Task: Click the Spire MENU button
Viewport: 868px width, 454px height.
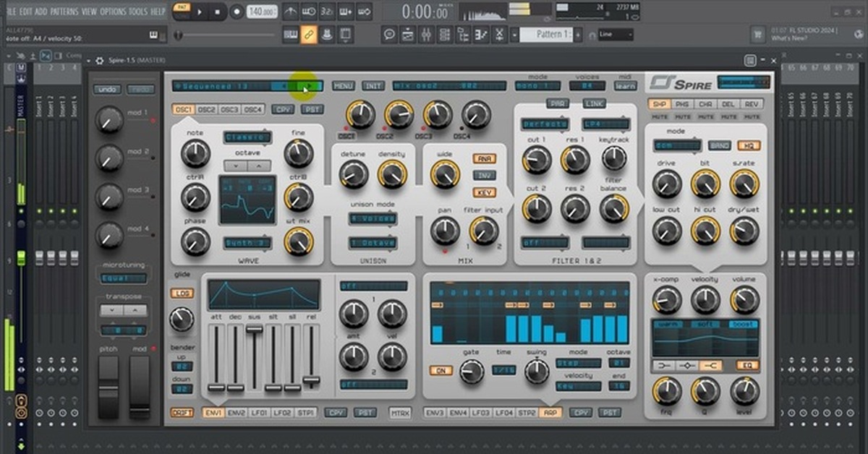Action: click(x=343, y=86)
